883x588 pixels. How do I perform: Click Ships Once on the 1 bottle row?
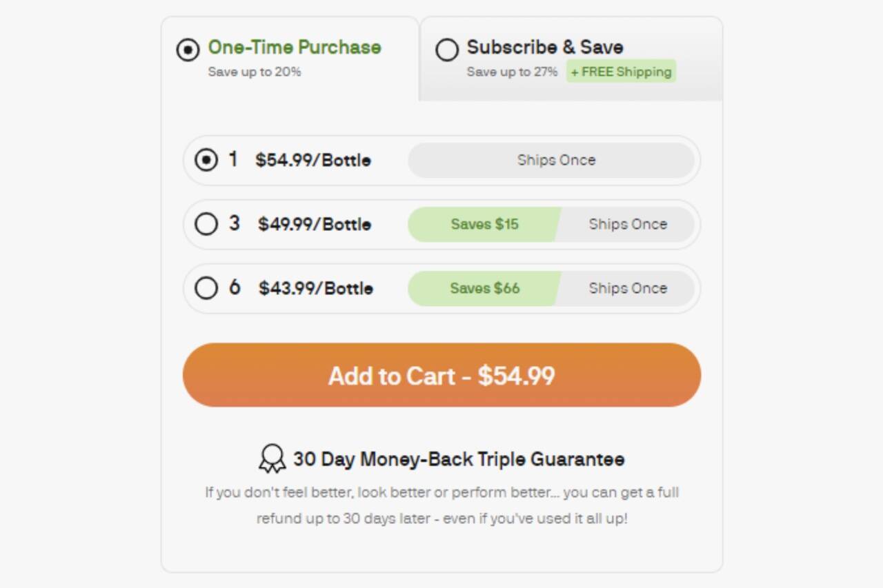pyautogui.click(x=556, y=160)
